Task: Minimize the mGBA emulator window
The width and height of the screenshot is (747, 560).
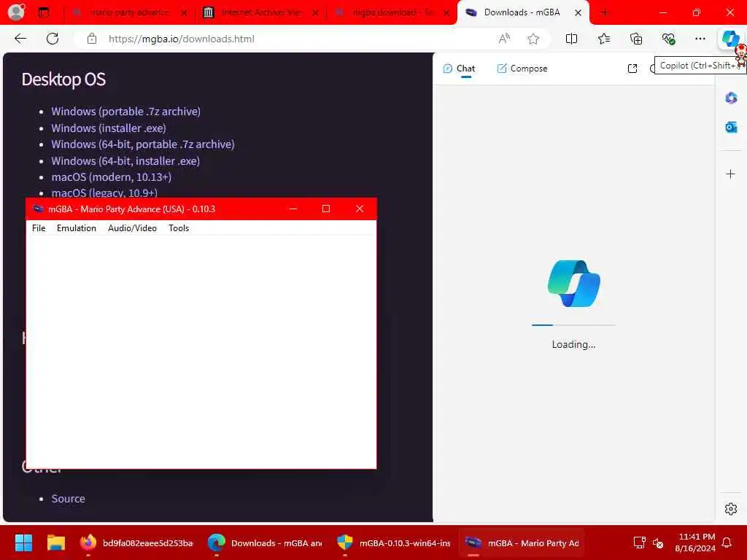Action: [293, 209]
